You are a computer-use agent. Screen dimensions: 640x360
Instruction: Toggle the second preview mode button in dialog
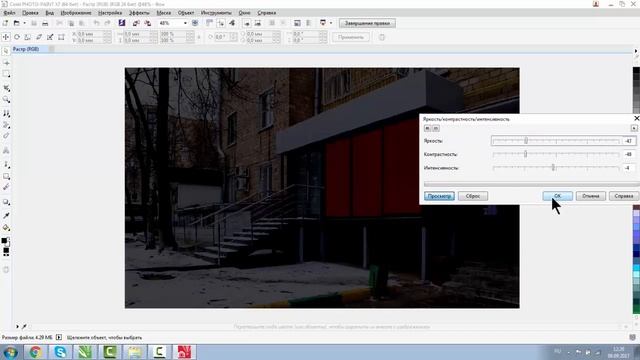point(436,128)
